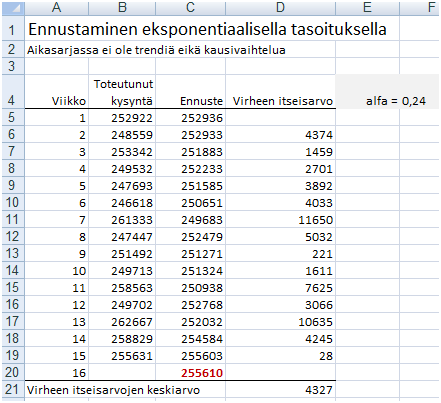Select row 1 header
441x403 pixels.
(x=13, y=29)
